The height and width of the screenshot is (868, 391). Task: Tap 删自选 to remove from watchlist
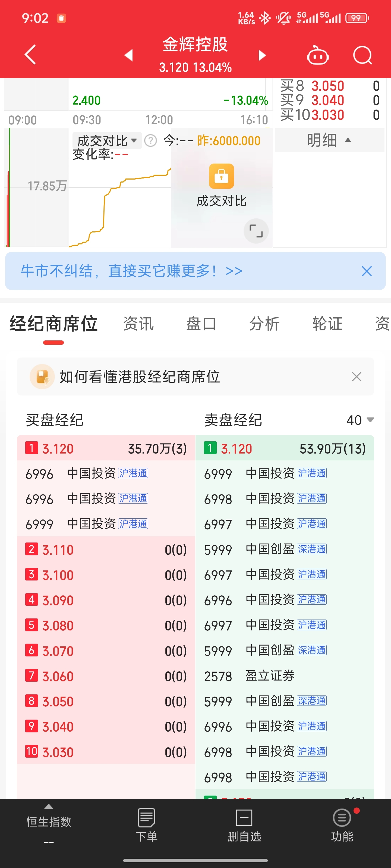(244, 825)
